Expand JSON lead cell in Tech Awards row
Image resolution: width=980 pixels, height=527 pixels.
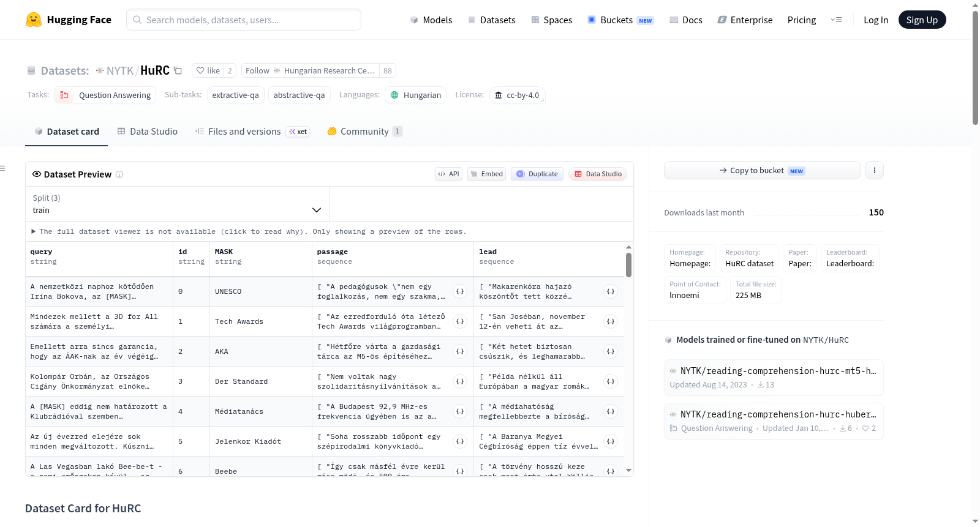coord(611,321)
